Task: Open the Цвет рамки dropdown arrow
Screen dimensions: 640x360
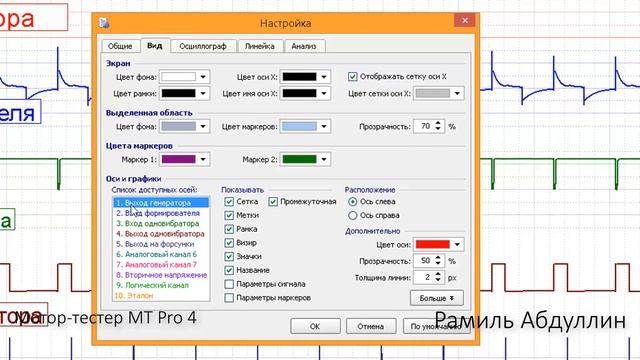Action: (x=203, y=93)
